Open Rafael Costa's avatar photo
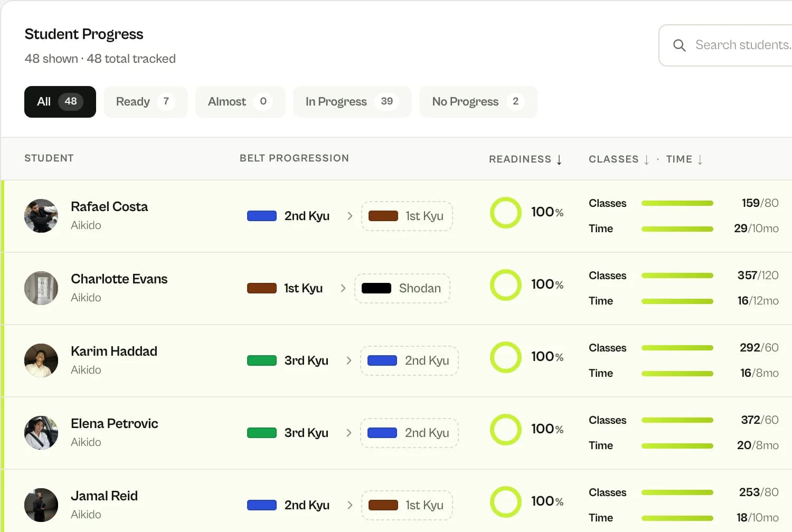 point(41,216)
